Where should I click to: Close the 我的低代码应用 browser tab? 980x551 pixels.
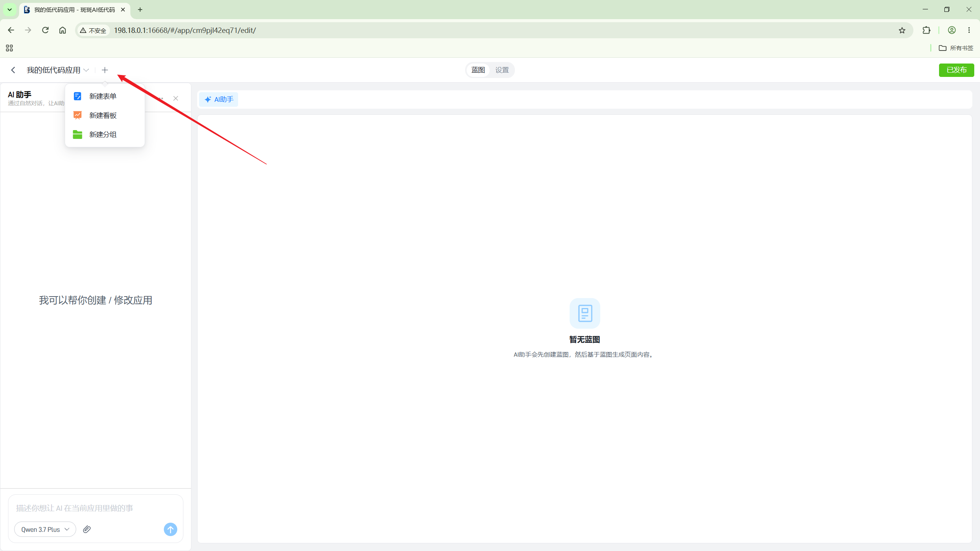123,10
